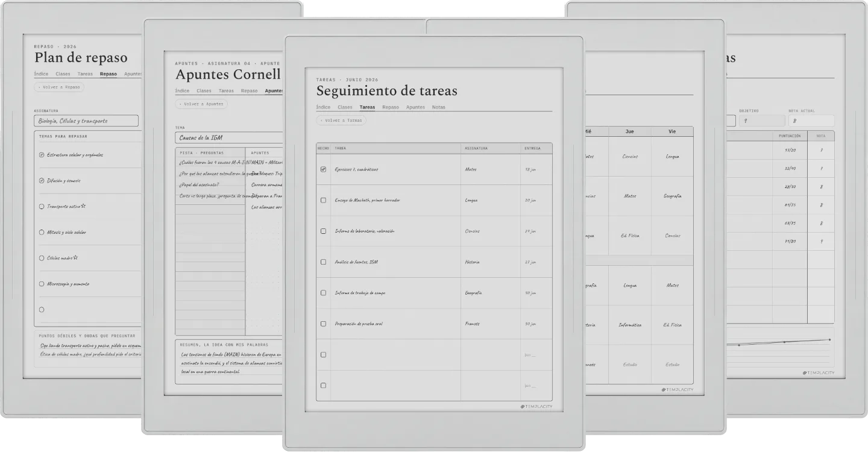
Task: Click the 'Vie' column header in timetable
Action: click(672, 131)
